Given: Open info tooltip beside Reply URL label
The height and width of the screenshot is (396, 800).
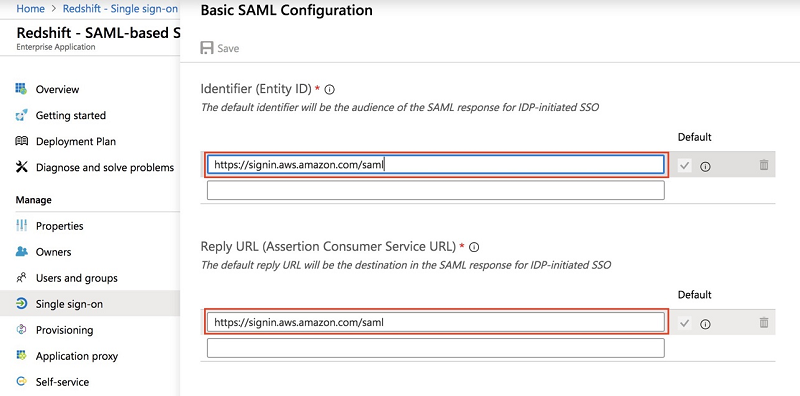Looking at the screenshot, I should point(474,248).
